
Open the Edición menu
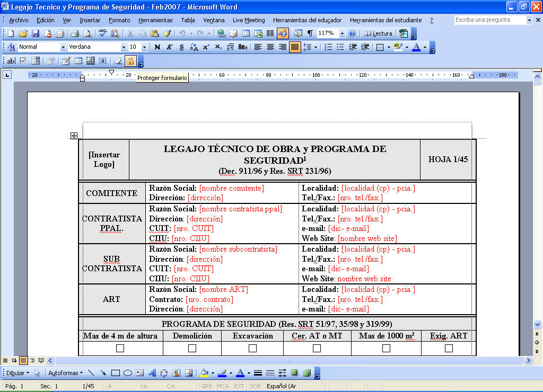[x=46, y=20]
